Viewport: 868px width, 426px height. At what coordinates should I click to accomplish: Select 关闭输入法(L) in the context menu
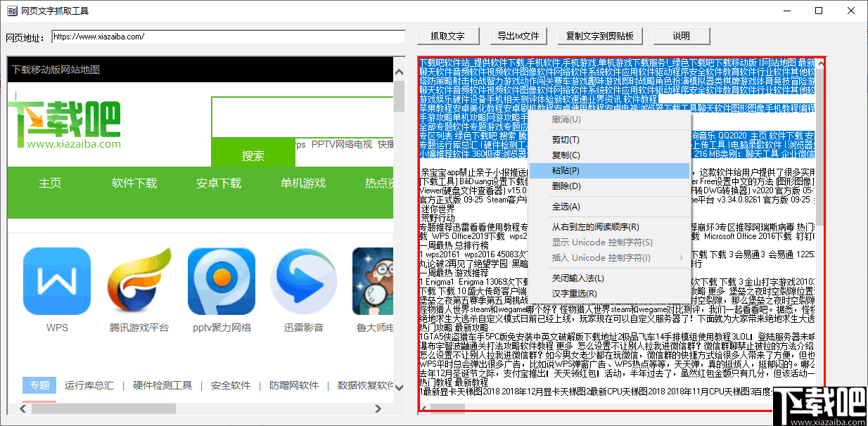pyautogui.click(x=609, y=278)
